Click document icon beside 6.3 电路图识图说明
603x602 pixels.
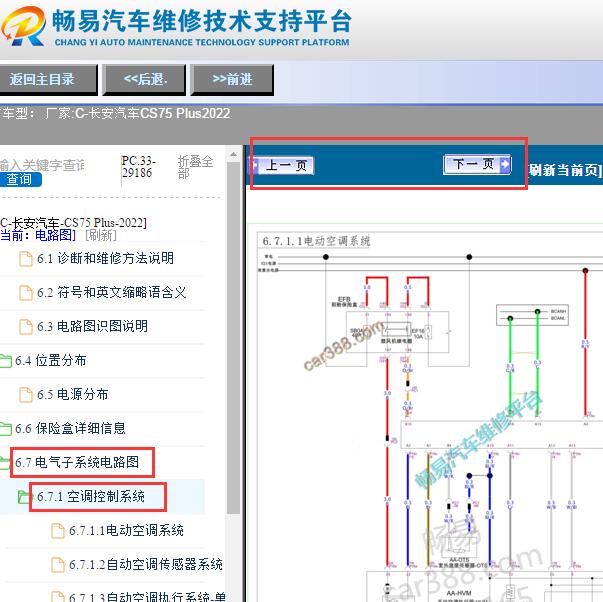(x=26, y=327)
